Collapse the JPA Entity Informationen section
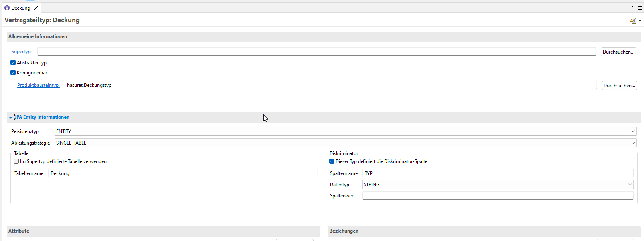 click(11, 118)
